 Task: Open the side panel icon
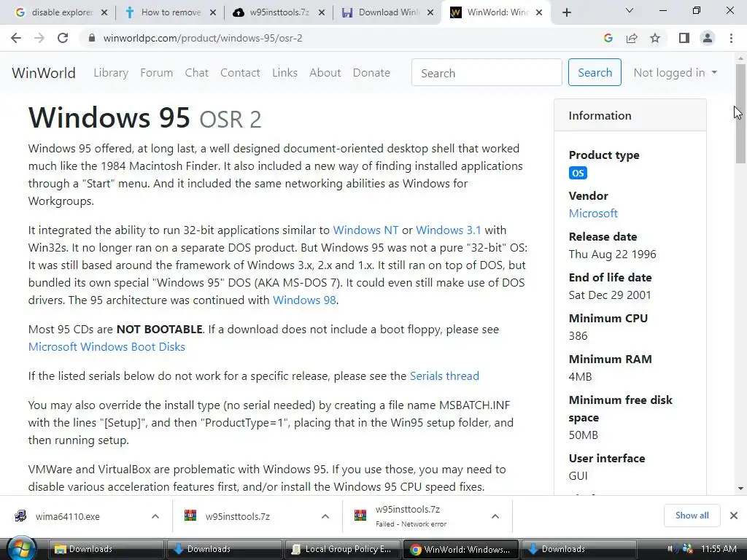point(684,38)
